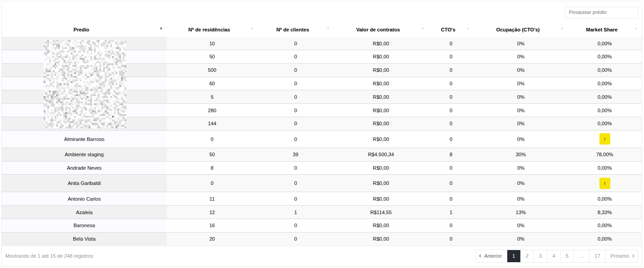The image size is (644, 268).
Task: Sort by CTO's column header
Action: tap(448, 30)
